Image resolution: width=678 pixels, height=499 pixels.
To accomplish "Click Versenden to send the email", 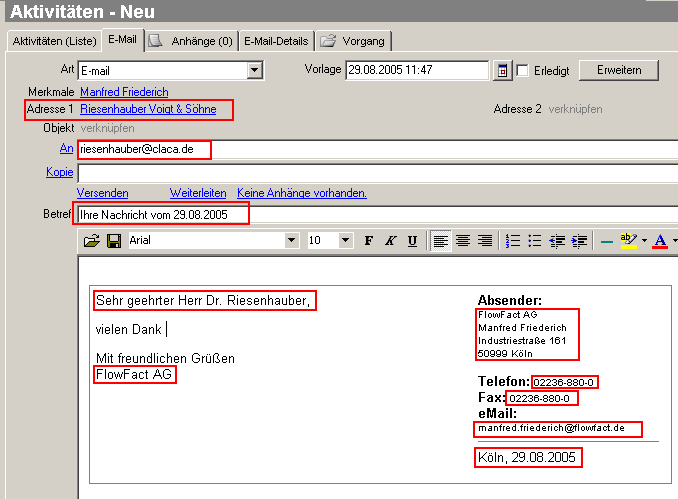I will tap(102, 193).
